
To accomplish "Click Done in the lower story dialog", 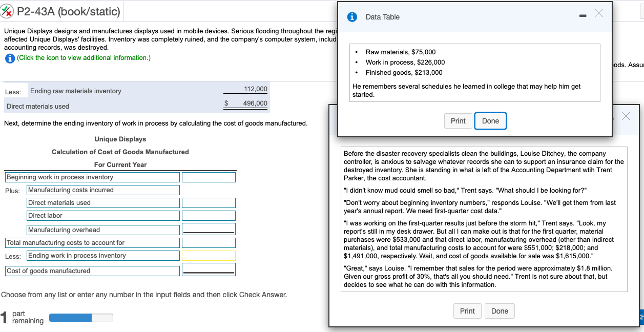I will point(500,311).
